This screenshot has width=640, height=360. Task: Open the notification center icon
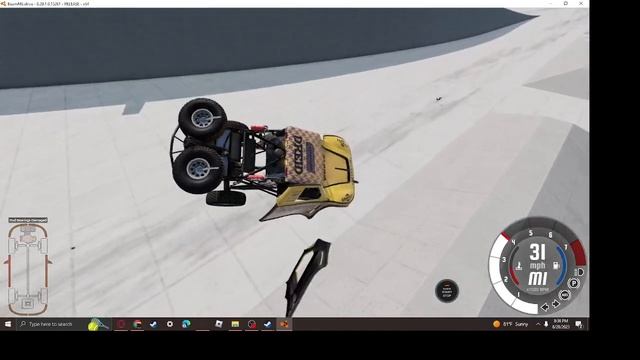[579, 324]
